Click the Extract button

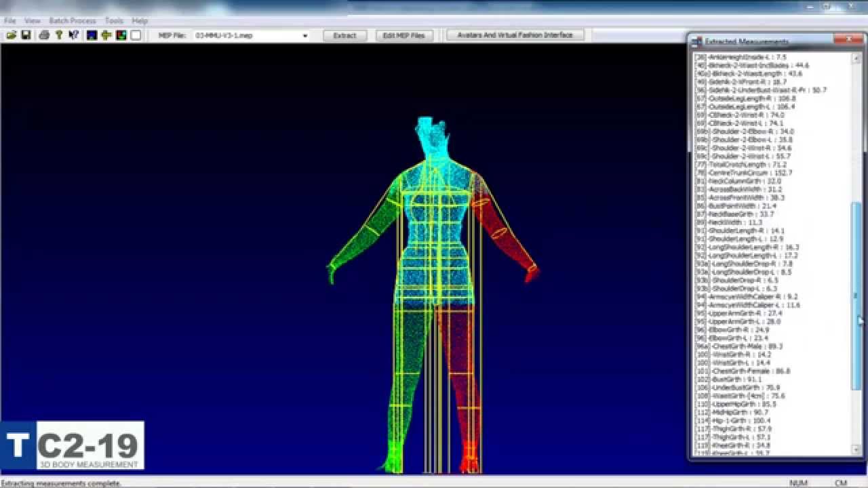coord(344,35)
